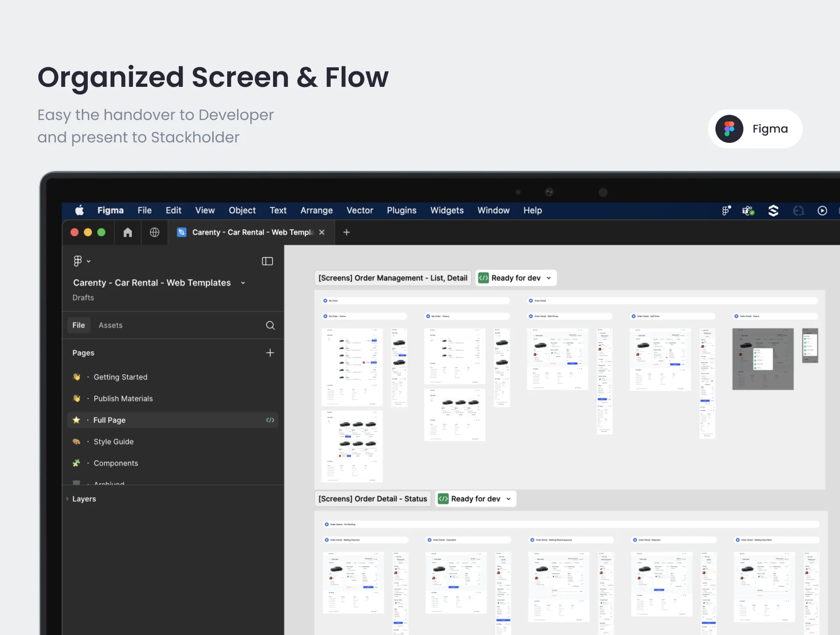840x635 pixels.
Task: Select the Order Management - List, Detail section label
Action: 393,278
